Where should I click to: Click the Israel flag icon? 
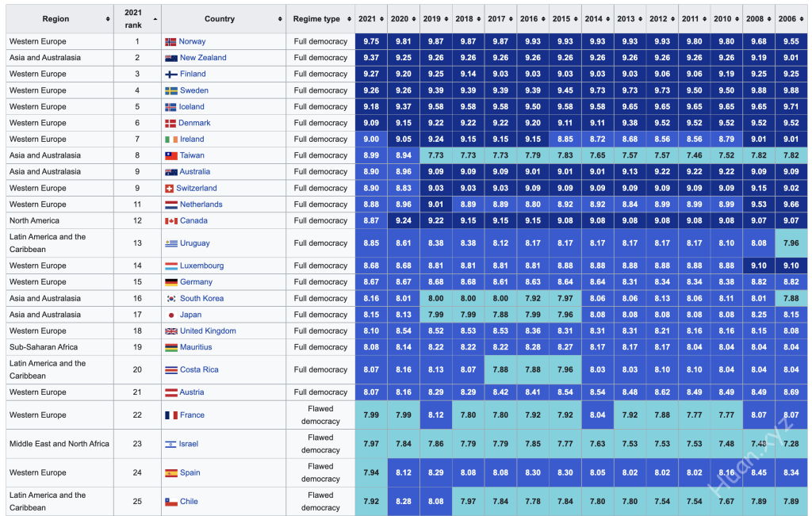[170, 444]
